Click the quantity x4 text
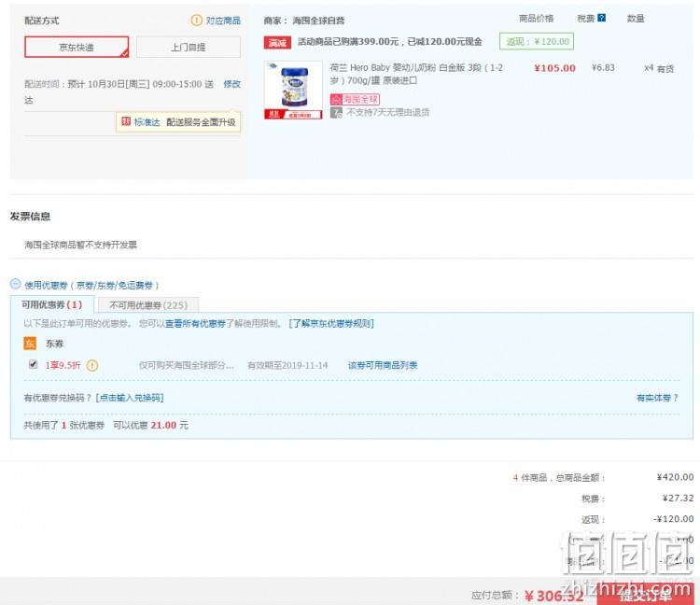Viewport: 700px width, 605px height. pyautogui.click(x=649, y=68)
